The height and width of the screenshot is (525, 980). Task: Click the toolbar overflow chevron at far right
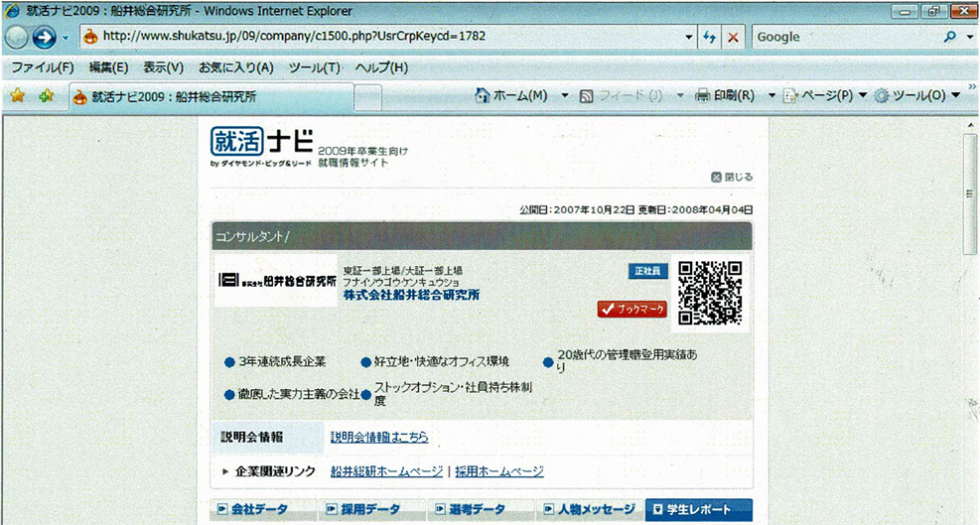pos(972,87)
